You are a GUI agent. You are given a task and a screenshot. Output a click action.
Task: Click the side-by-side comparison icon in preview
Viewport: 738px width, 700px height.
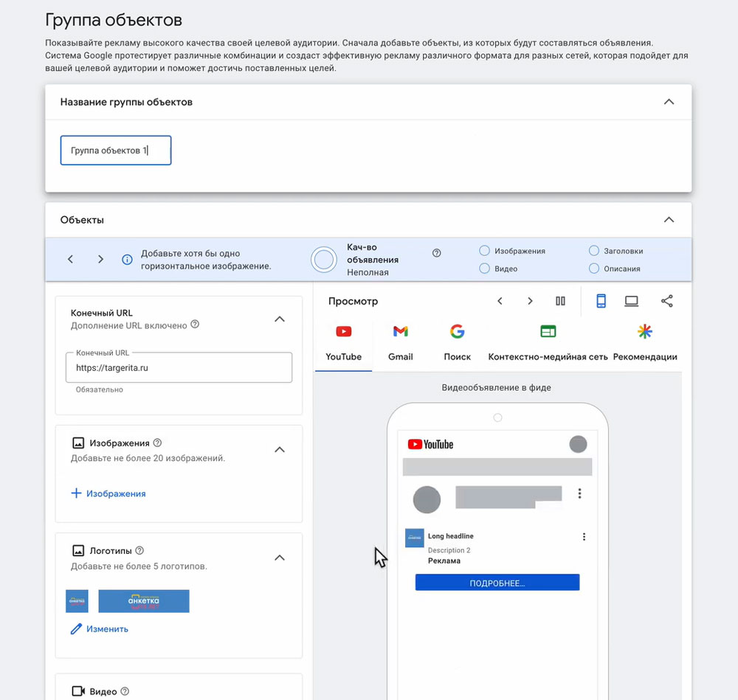pos(560,301)
